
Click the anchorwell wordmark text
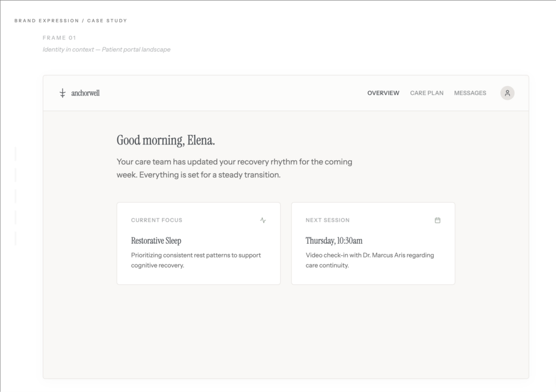[85, 93]
